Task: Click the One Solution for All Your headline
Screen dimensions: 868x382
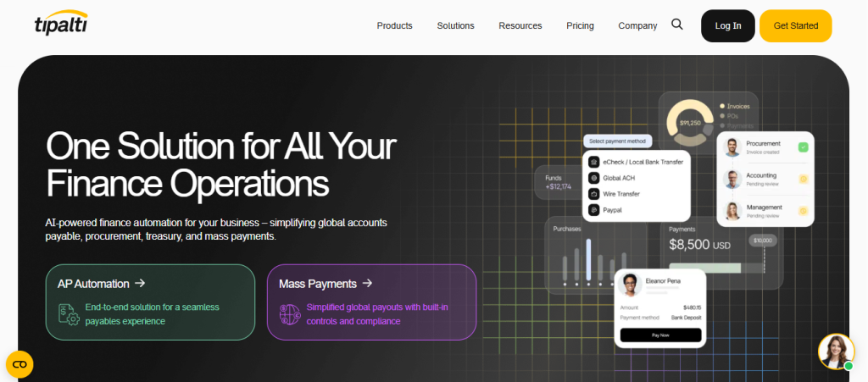Action: click(x=221, y=146)
